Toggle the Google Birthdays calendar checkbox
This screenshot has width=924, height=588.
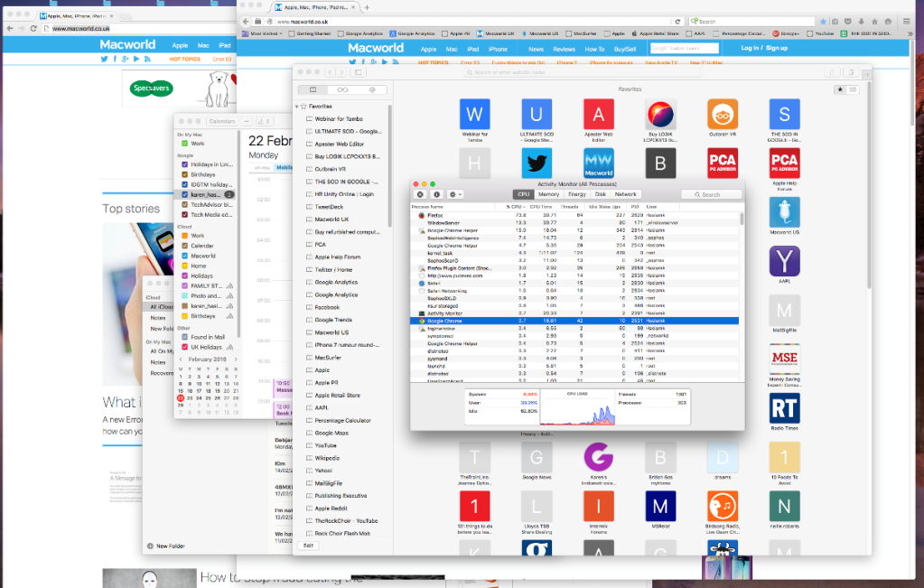pyautogui.click(x=184, y=174)
